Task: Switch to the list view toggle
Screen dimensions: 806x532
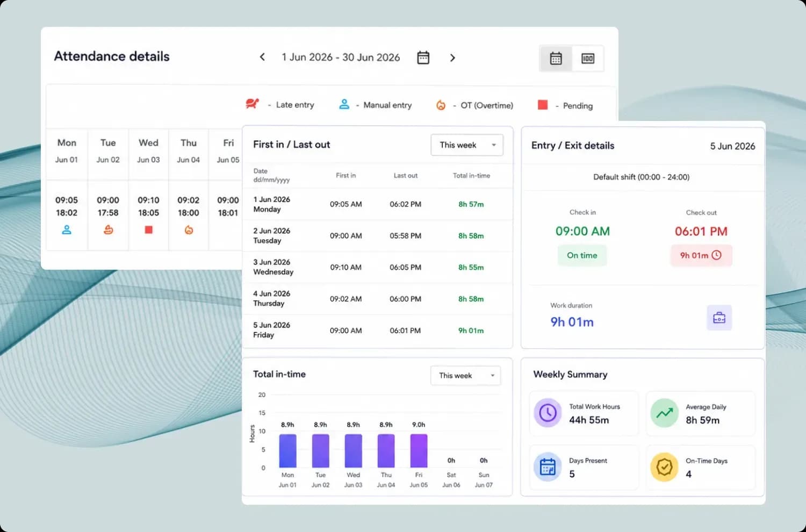Action: pos(588,58)
